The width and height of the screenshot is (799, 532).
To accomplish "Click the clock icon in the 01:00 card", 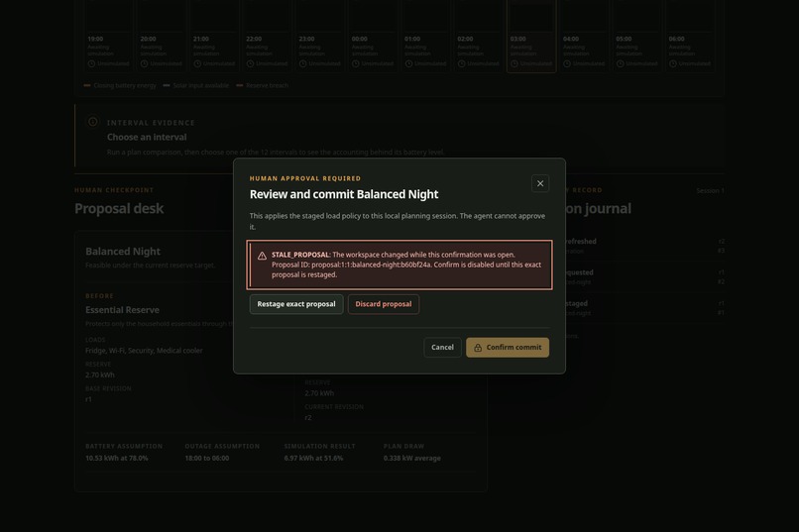I will pyautogui.click(x=408, y=63).
